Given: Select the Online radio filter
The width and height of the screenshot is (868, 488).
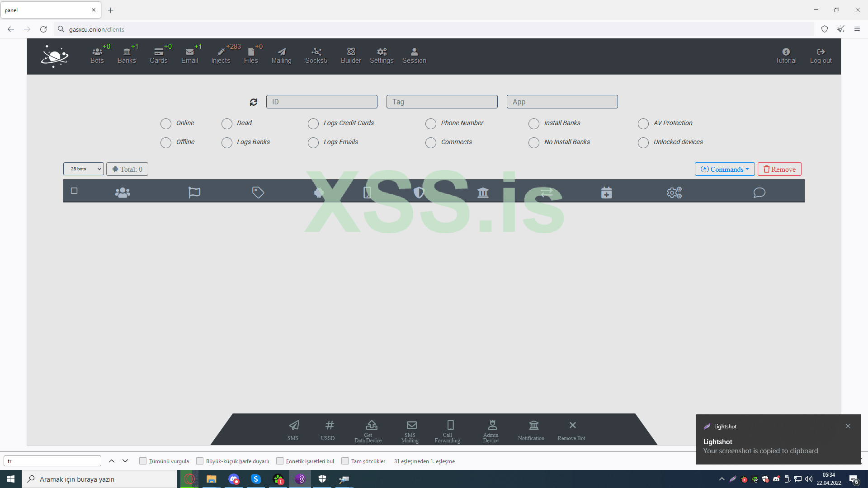Looking at the screenshot, I should pos(166,123).
